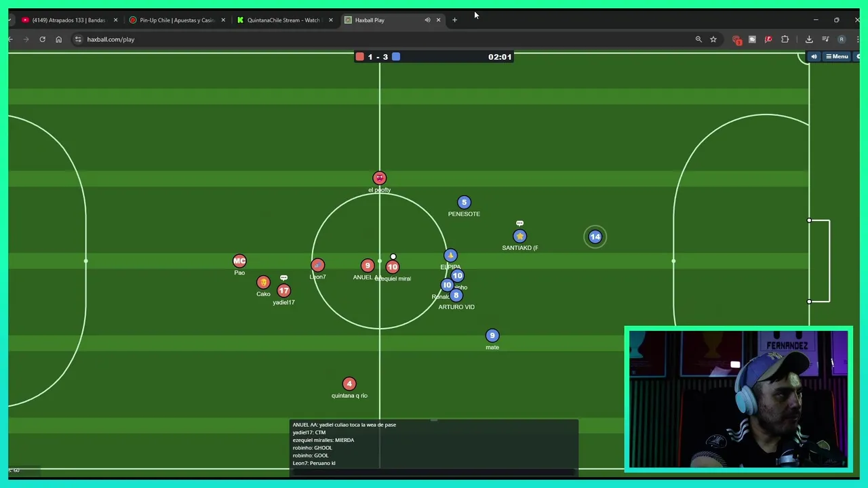The height and width of the screenshot is (488, 868).
Task: Open the browser profile avatar
Action: click(842, 39)
